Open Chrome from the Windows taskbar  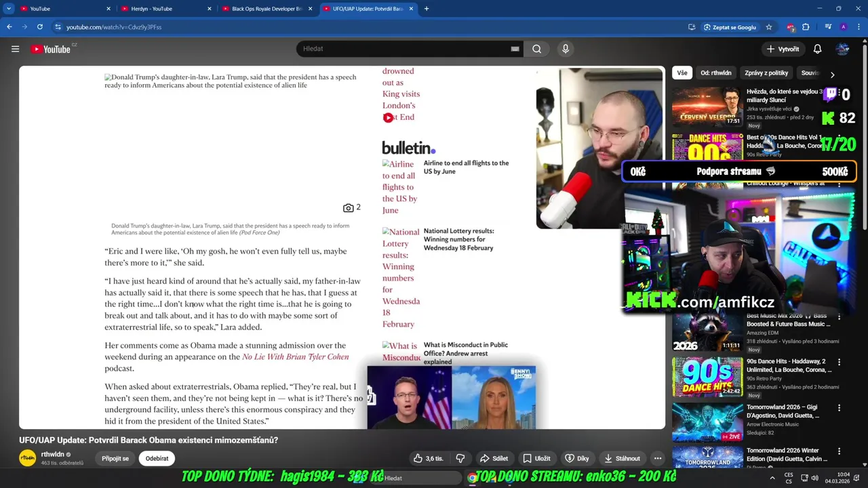[472, 478]
